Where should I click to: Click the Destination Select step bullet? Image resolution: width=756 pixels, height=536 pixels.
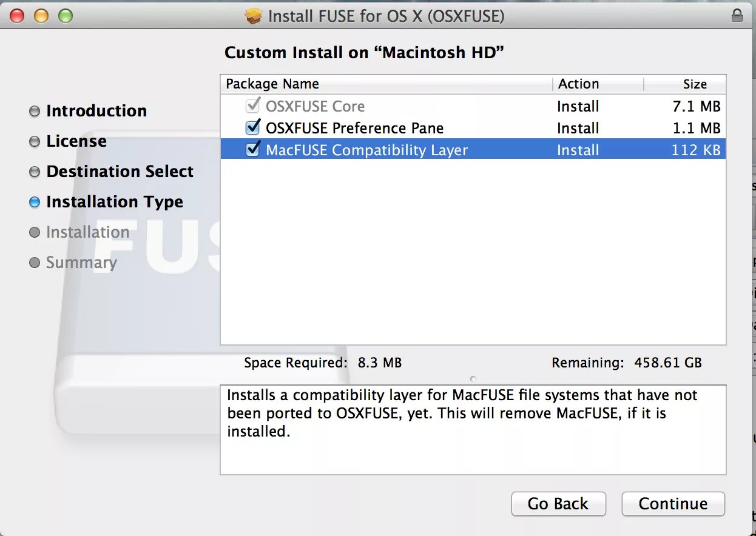35,172
